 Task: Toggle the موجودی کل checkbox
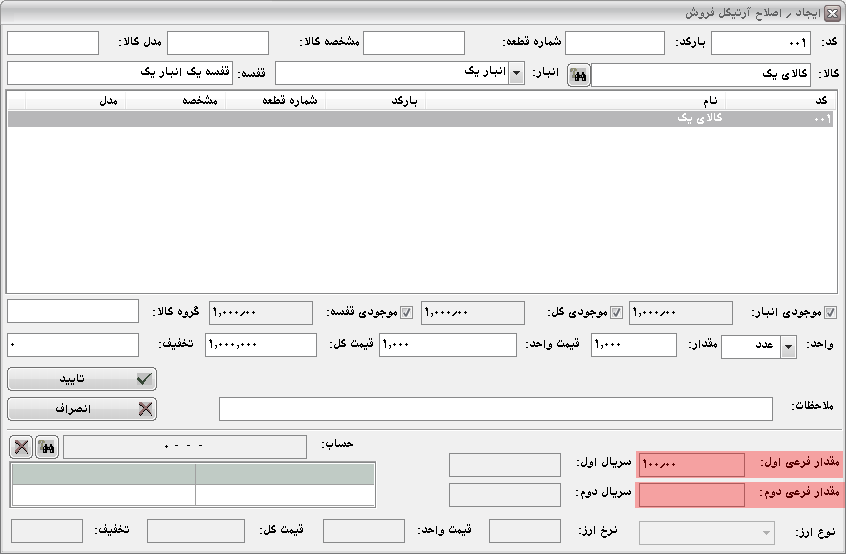coord(616,313)
